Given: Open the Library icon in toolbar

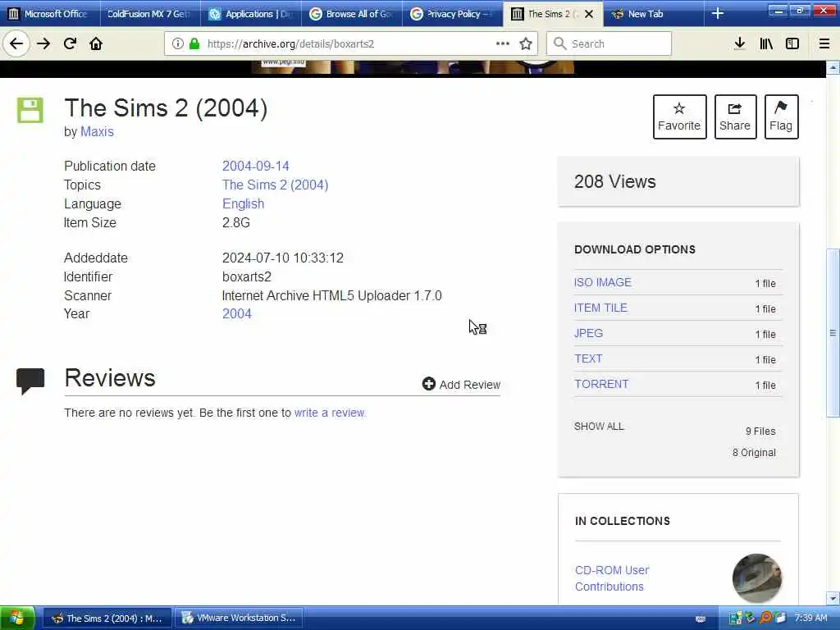Looking at the screenshot, I should coord(766,44).
